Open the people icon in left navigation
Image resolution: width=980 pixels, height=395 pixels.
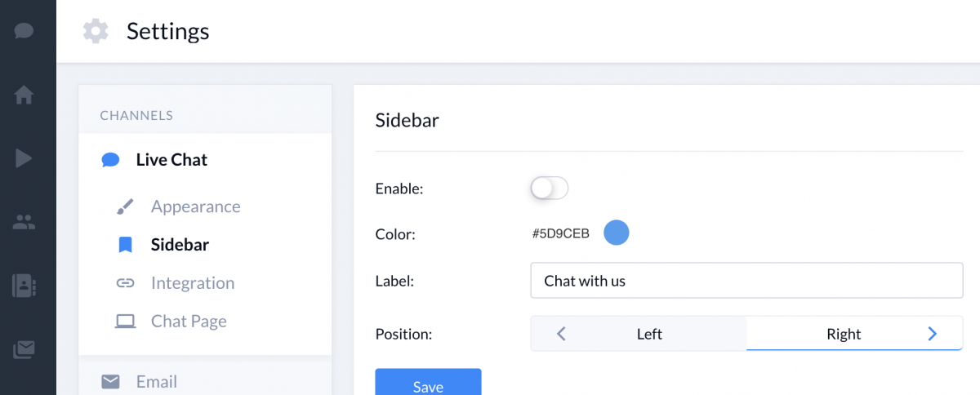point(24,222)
